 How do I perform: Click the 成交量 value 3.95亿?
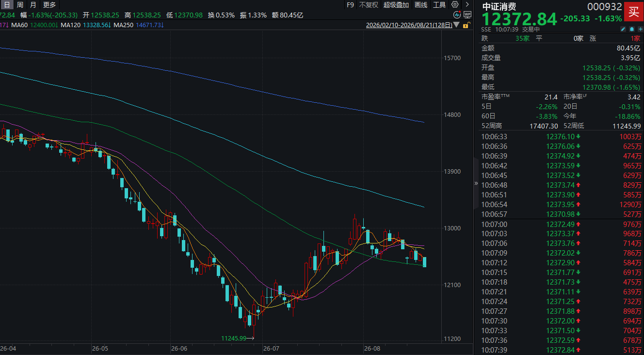(630, 58)
